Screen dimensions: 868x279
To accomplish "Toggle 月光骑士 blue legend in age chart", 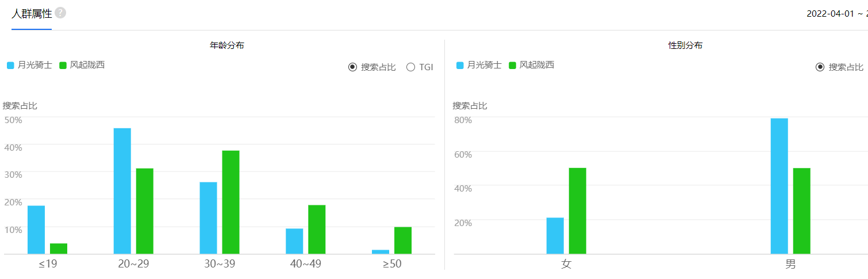I will [x=29, y=65].
